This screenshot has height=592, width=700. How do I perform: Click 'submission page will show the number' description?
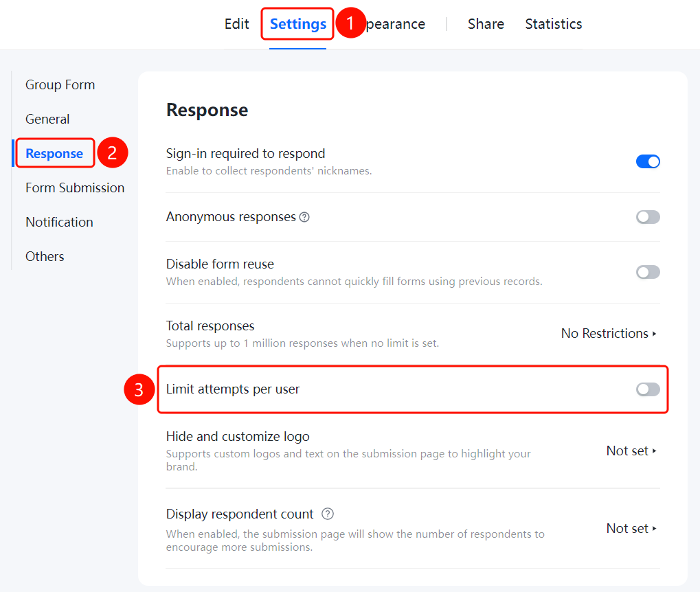click(x=355, y=540)
